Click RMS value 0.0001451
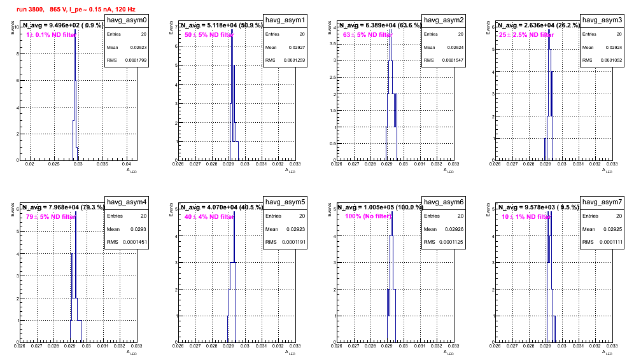The image size is (634, 364). point(136,242)
